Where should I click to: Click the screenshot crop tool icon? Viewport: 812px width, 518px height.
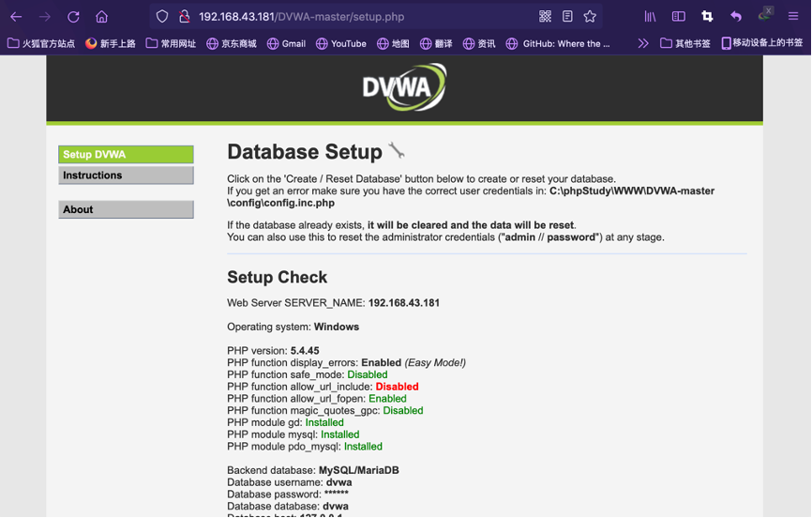coord(707,17)
